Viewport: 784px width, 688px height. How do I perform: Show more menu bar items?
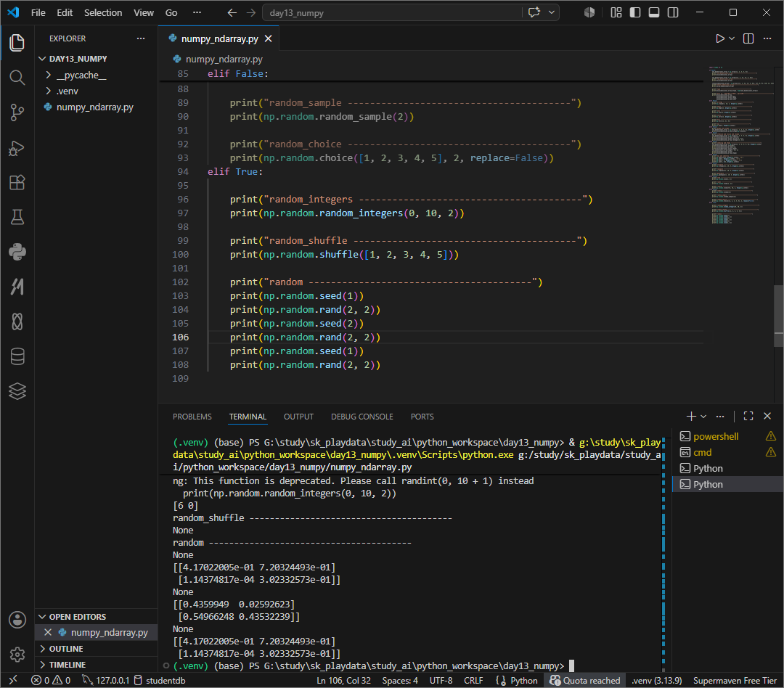click(197, 12)
